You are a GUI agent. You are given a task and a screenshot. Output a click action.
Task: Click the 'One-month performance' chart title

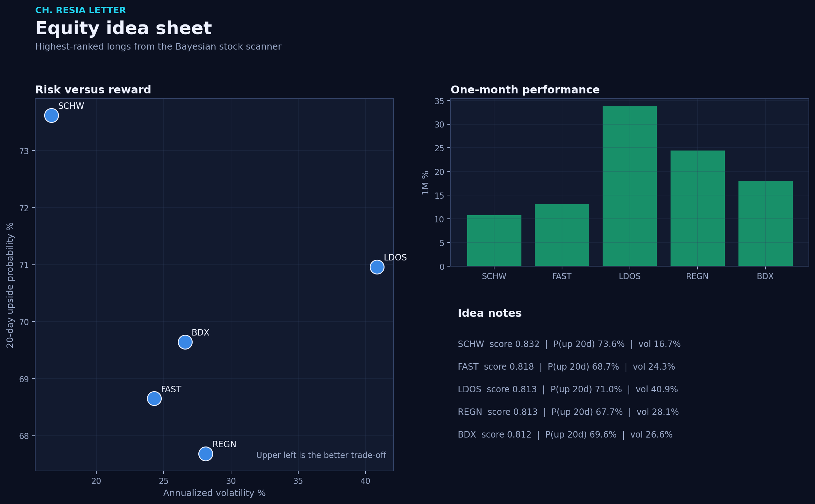tap(525, 90)
